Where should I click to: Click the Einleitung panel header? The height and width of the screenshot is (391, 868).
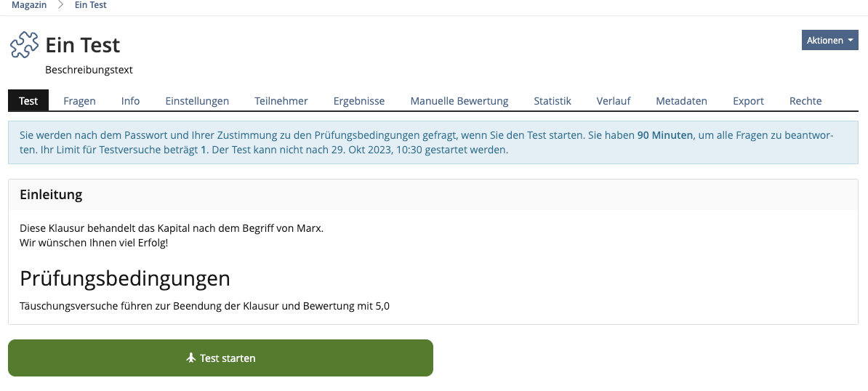click(x=51, y=195)
